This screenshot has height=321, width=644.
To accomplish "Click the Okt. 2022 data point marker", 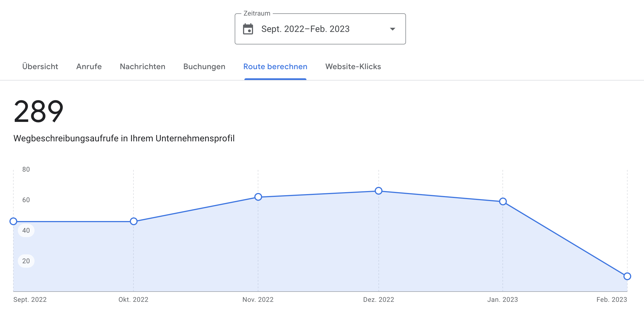I will click(x=133, y=221).
